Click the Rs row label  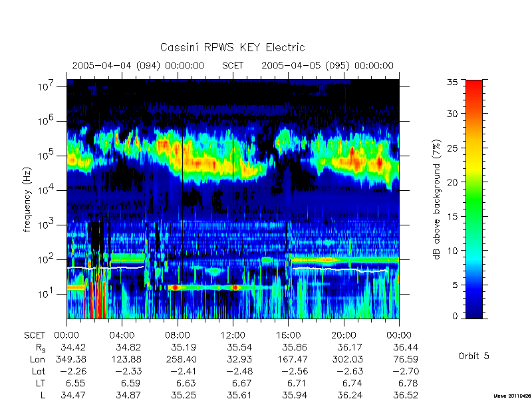[x=40, y=348]
